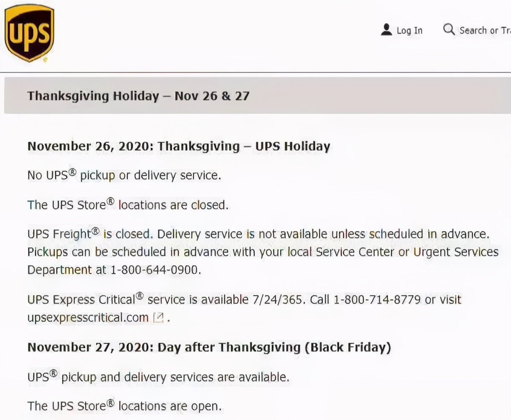
Task: Click 'The UPS Store locations are closed' text
Action: coord(128,204)
